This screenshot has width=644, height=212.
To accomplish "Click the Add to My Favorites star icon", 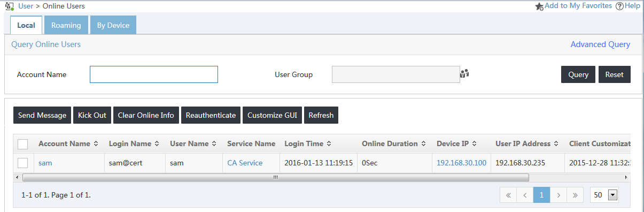I will click(539, 6).
